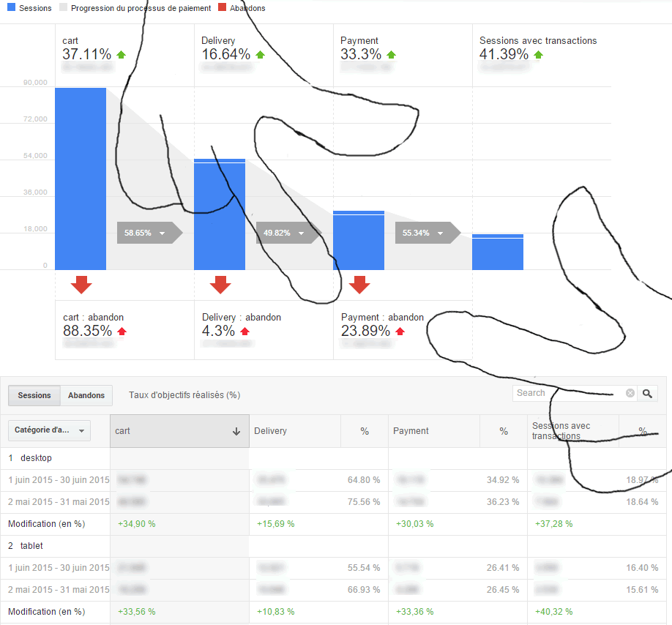
Task: Click green arrow beside Sessions avec transactions 41.39%
Action: (x=539, y=55)
